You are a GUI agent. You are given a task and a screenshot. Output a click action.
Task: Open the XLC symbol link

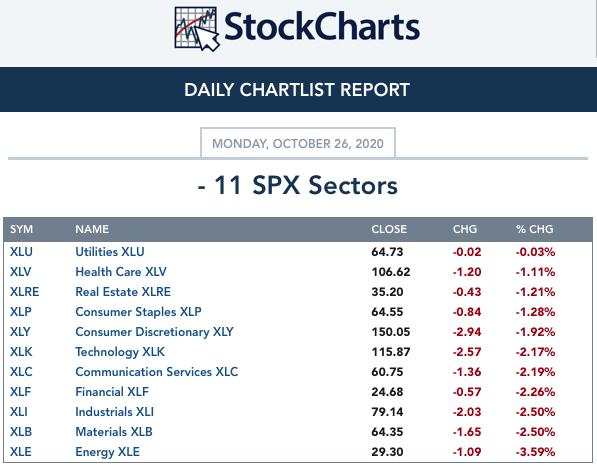21,372
